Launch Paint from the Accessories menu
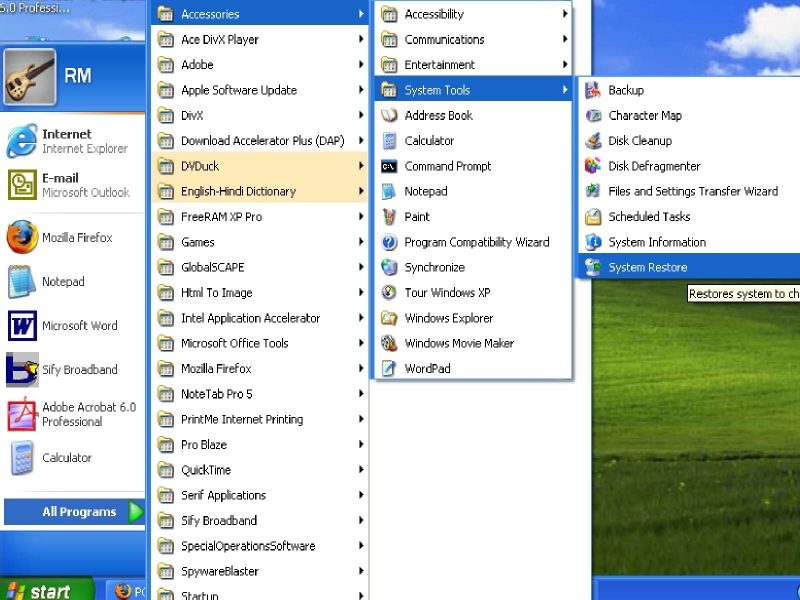The height and width of the screenshot is (600, 800). pos(415,216)
